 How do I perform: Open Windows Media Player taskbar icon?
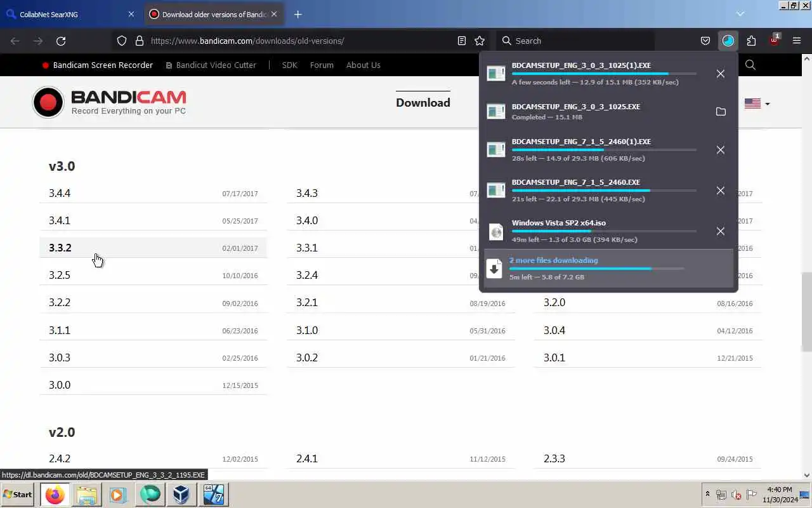click(x=118, y=495)
